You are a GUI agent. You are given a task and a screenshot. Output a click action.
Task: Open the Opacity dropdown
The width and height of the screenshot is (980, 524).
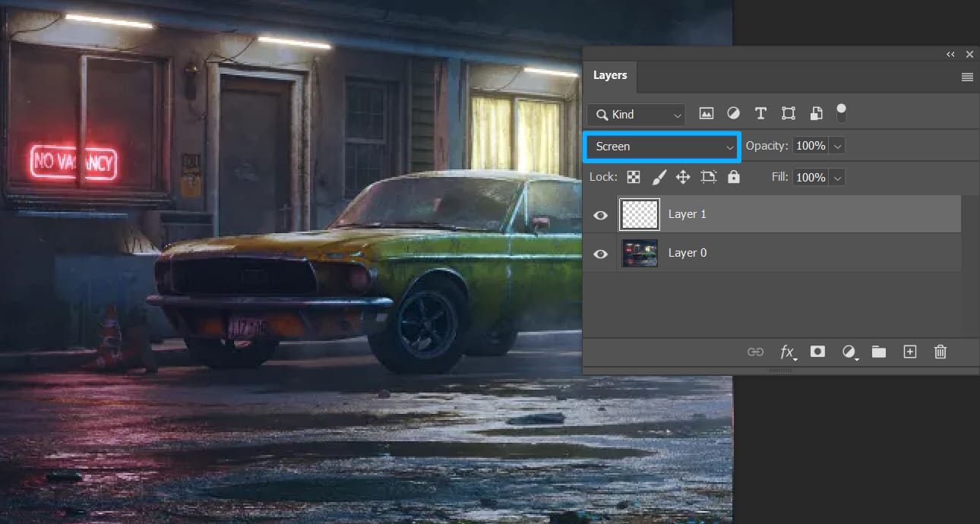(836, 145)
